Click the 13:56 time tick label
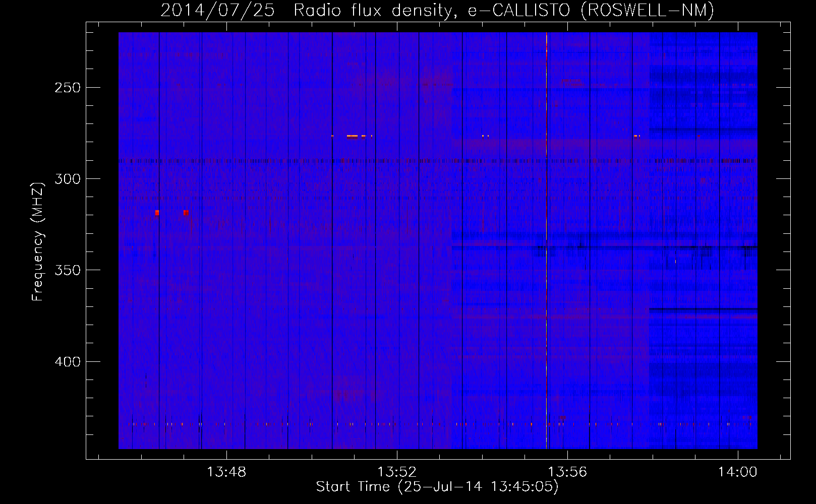 (x=567, y=472)
